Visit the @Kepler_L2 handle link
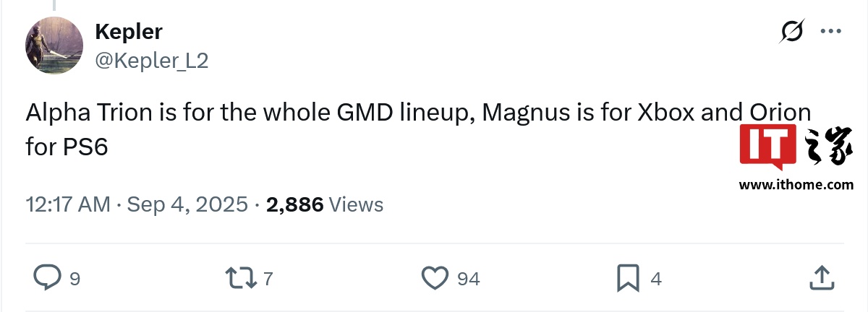This screenshot has width=868, height=312. pyautogui.click(x=152, y=61)
